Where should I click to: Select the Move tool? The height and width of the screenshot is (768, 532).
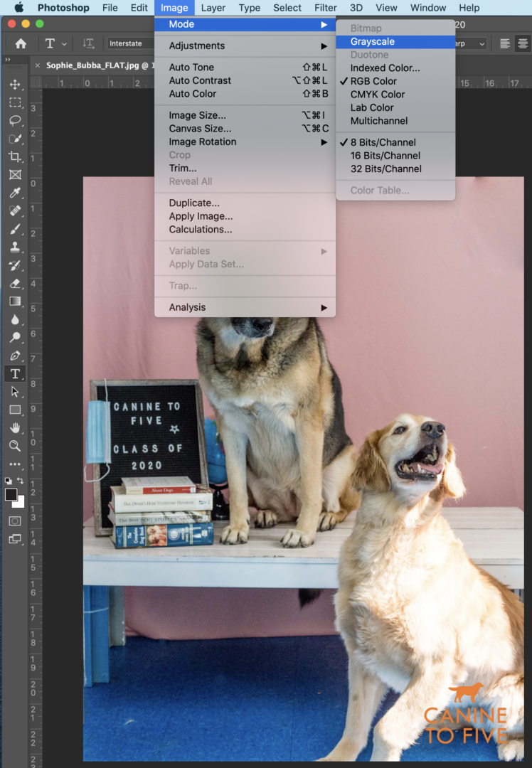coord(15,84)
